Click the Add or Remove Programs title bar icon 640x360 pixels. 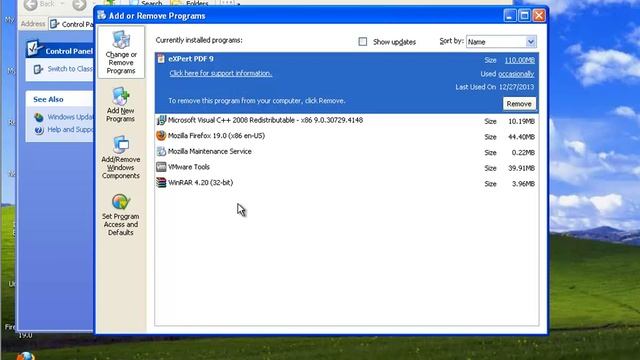pyautogui.click(x=101, y=16)
